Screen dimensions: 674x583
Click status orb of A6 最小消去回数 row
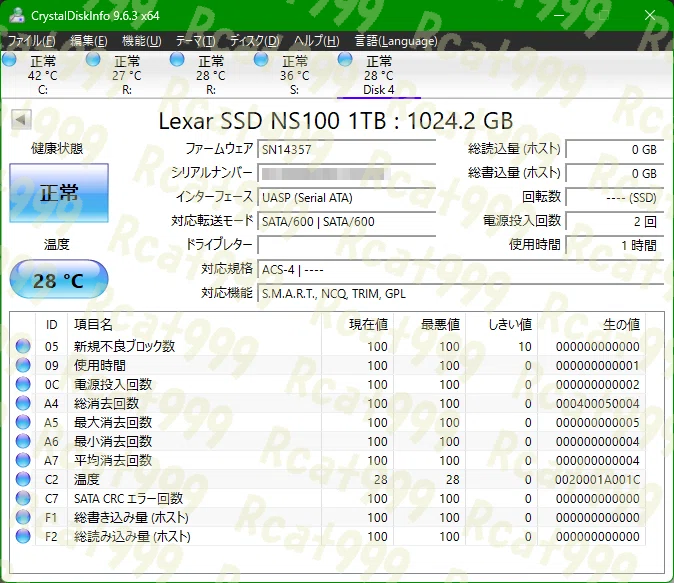coord(23,441)
